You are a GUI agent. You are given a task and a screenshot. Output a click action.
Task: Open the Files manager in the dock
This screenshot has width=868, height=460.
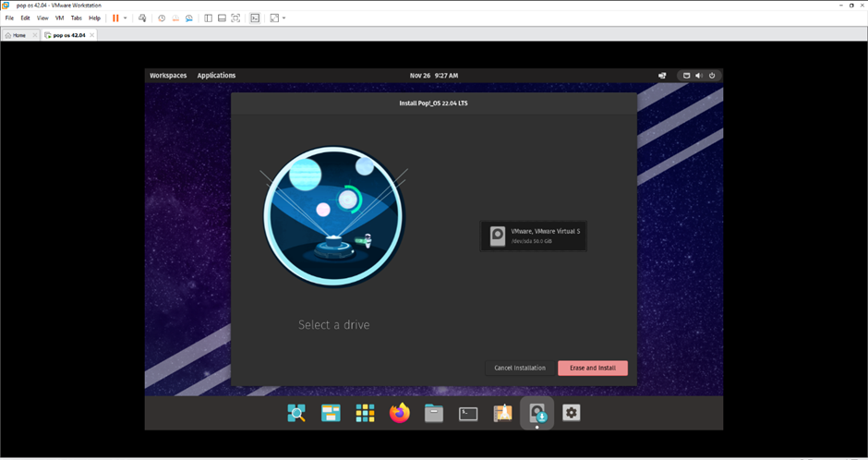(x=434, y=413)
